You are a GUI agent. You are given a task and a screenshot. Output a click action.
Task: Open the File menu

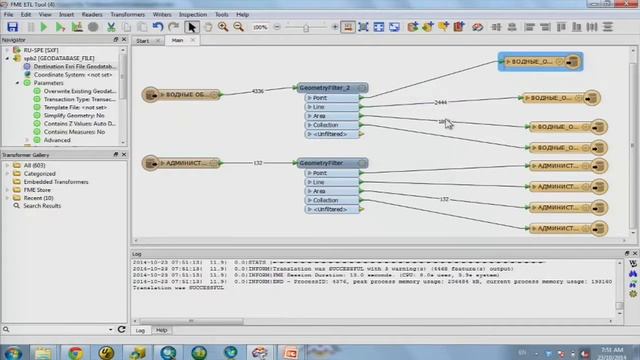click(8, 14)
